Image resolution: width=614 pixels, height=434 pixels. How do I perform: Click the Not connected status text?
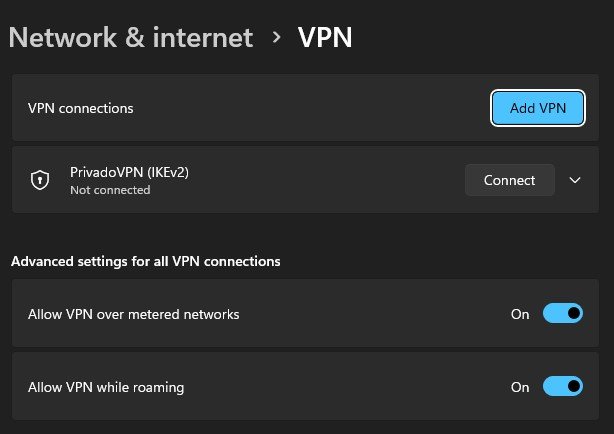point(110,190)
